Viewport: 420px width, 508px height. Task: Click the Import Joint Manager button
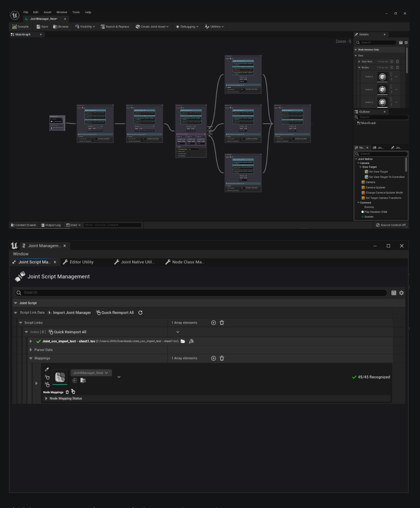click(x=69, y=313)
